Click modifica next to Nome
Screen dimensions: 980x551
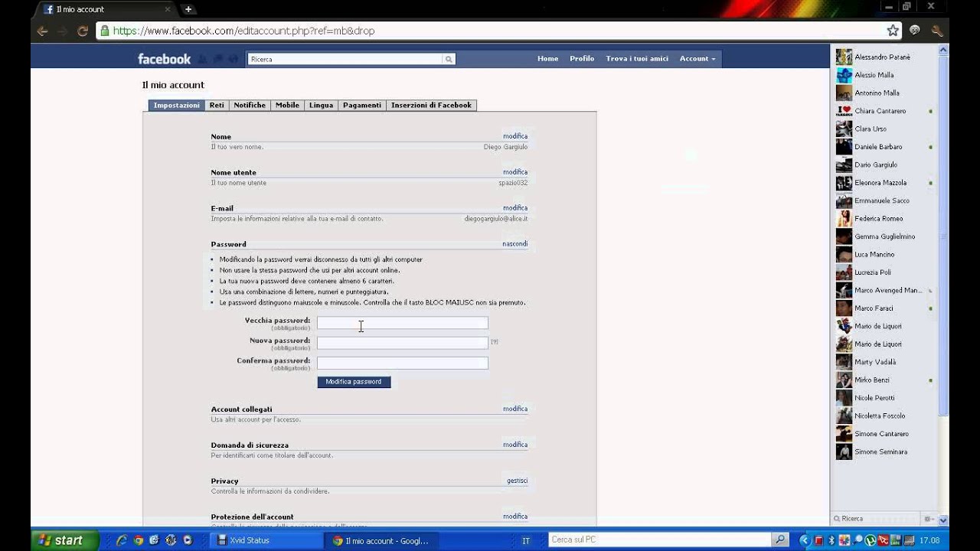click(x=515, y=136)
